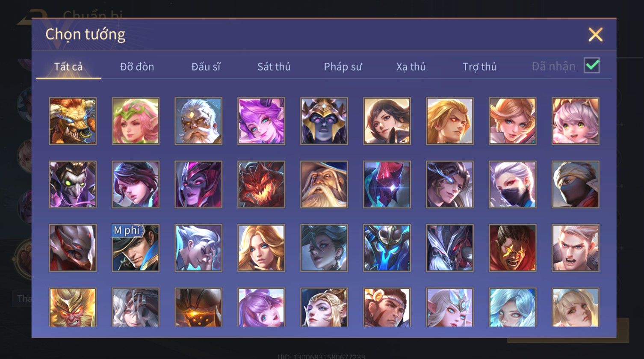This screenshot has height=359, width=644.
Task: Close the 'Chọn tướng' dialog with the X
Action: [x=595, y=35]
